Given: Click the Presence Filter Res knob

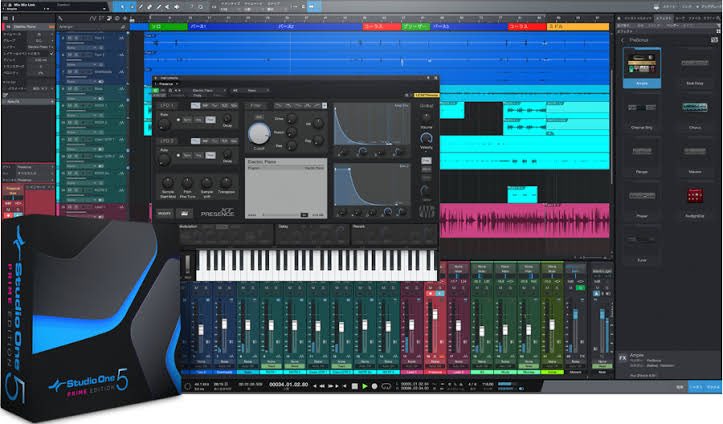Looking at the screenshot, I should (x=291, y=147).
